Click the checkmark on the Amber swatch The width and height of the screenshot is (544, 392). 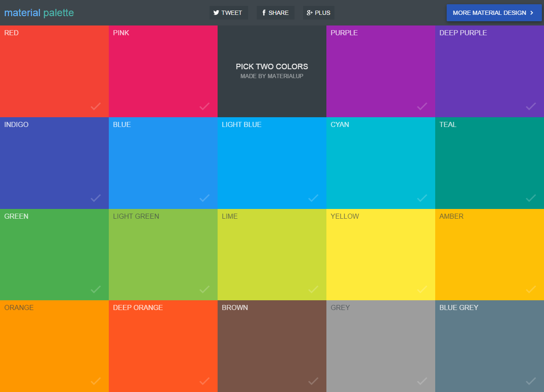point(531,290)
